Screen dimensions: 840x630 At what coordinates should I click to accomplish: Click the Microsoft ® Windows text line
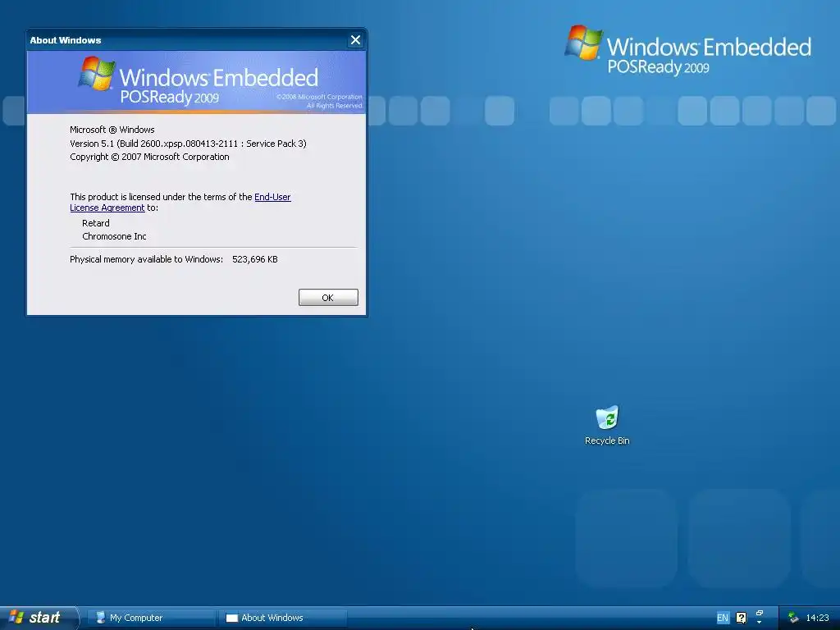point(112,130)
